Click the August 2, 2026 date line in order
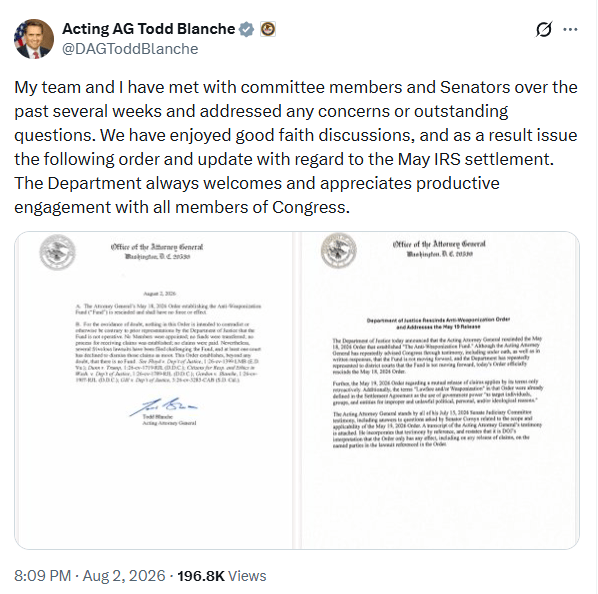598x594 pixels. point(159,294)
